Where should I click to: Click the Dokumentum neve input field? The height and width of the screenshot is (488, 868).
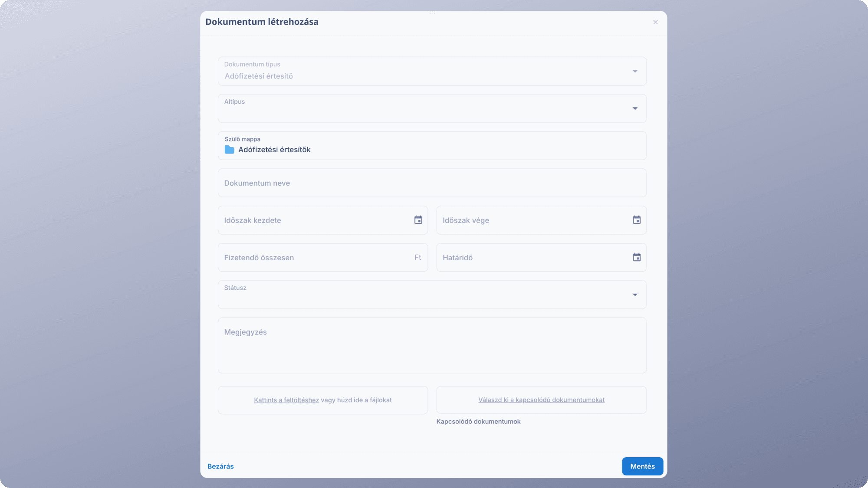432,183
